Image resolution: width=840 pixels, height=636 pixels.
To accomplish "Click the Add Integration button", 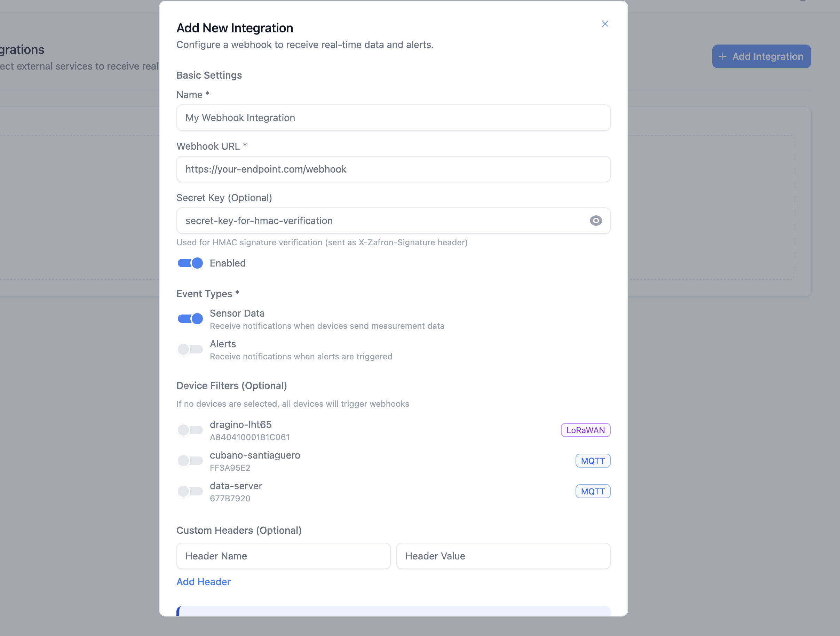I will 761,56.
